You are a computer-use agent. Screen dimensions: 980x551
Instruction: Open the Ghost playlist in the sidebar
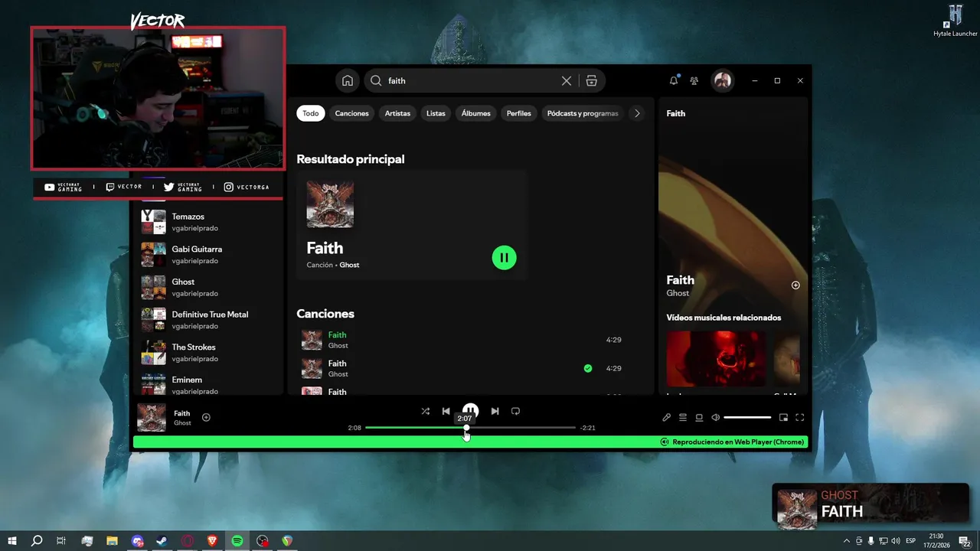click(x=207, y=287)
